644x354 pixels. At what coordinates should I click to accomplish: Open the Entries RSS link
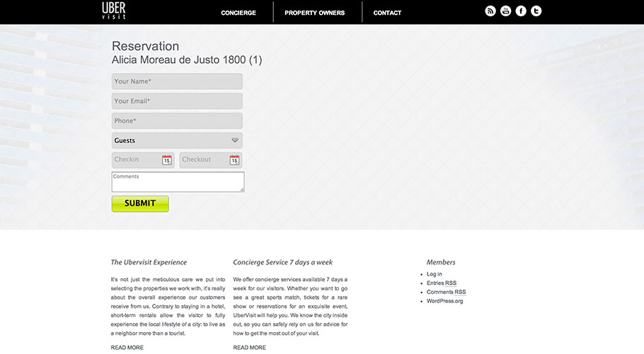click(x=442, y=283)
